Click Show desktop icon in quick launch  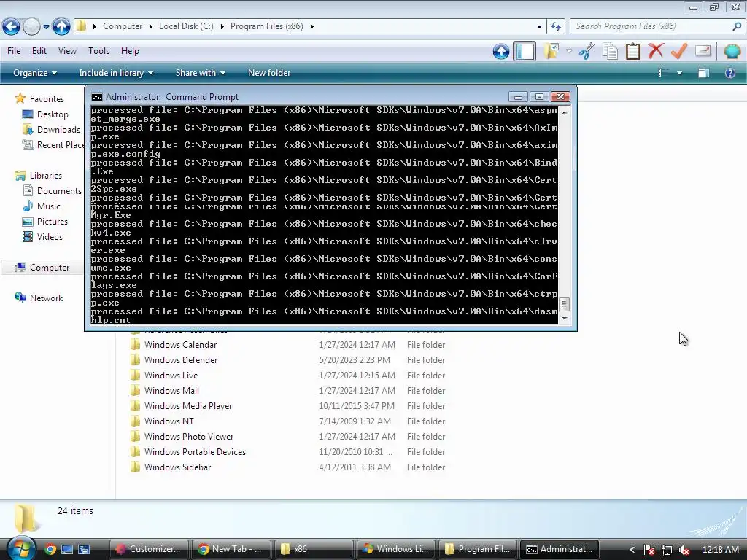click(x=66, y=550)
